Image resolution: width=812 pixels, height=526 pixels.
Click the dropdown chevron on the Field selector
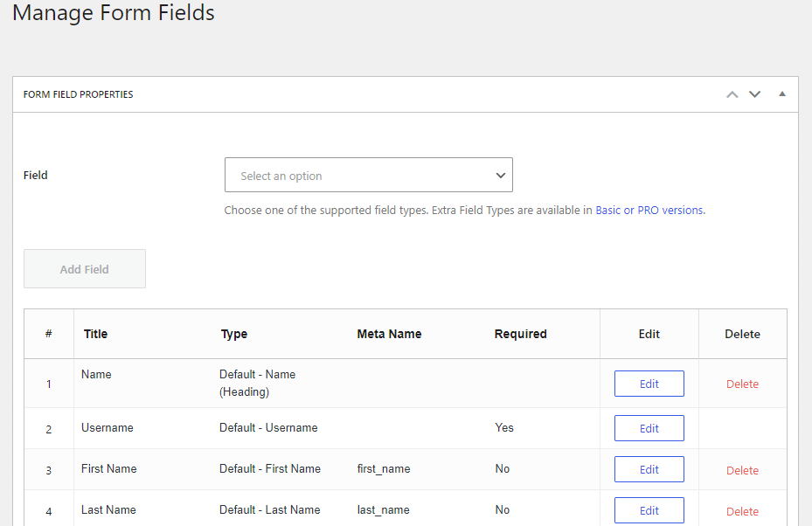pos(501,175)
